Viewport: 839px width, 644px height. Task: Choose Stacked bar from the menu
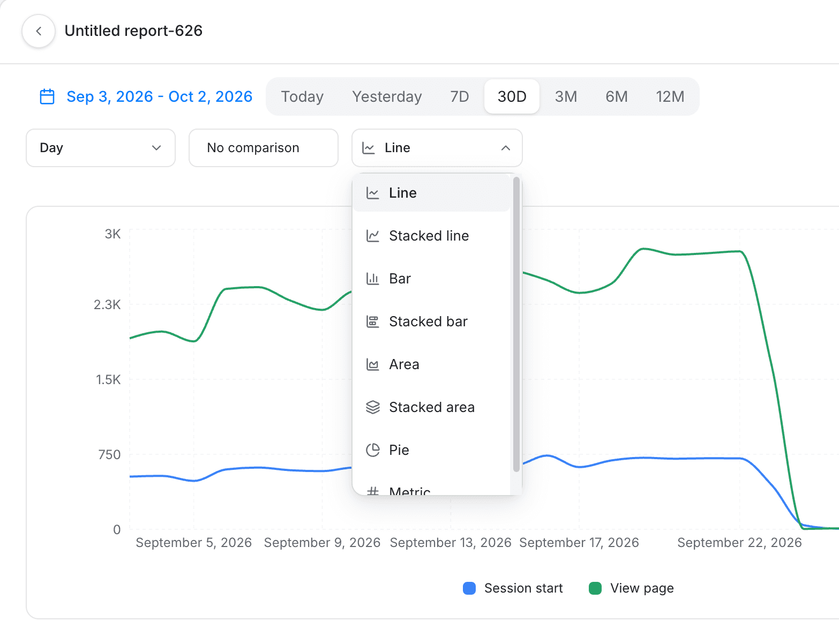click(x=432, y=321)
